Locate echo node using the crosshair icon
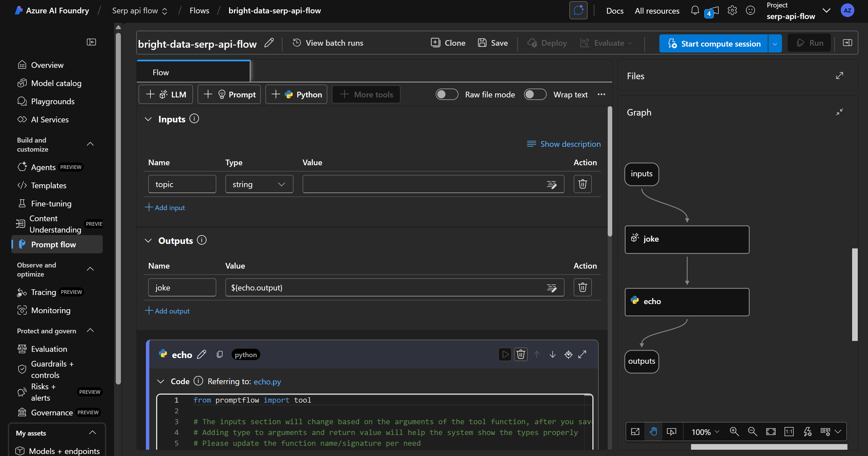Image resolution: width=868 pixels, height=456 pixels. (x=569, y=354)
